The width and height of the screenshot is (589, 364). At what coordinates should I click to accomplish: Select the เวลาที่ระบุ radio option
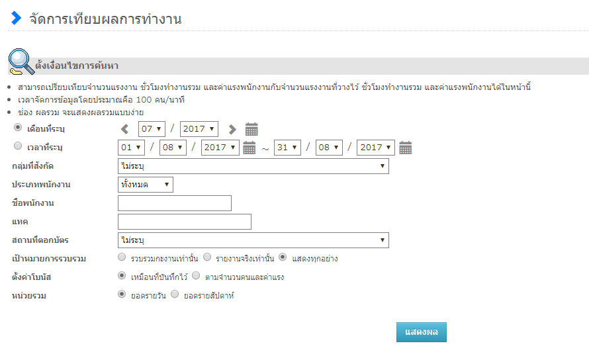18,146
